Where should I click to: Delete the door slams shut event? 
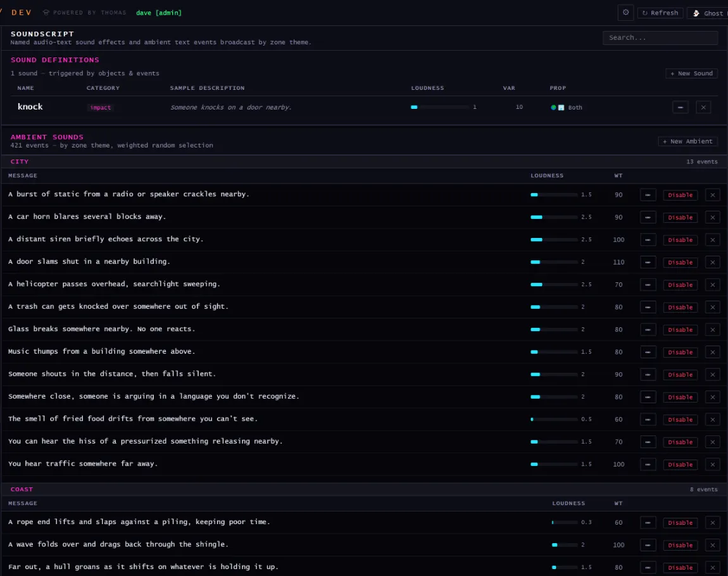point(713,262)
